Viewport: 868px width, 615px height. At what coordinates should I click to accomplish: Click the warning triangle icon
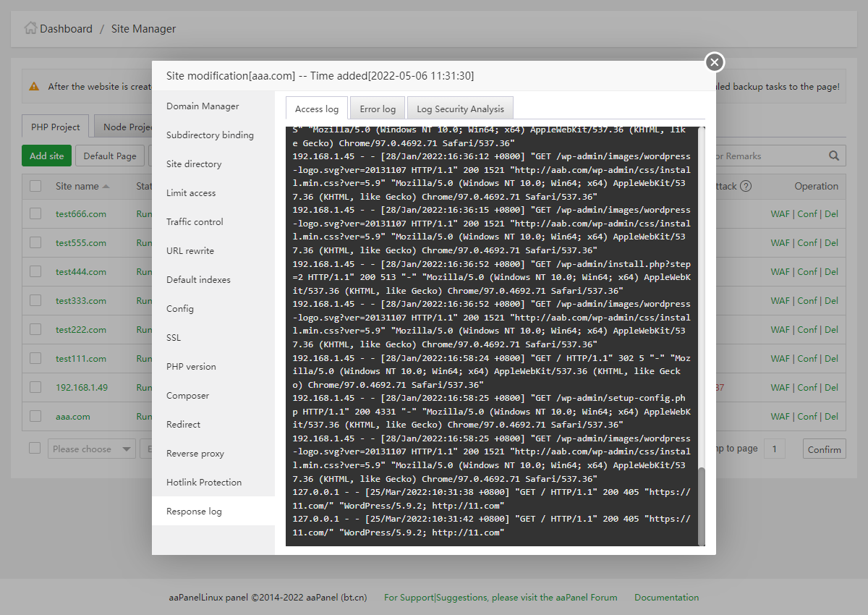point(34,86)
